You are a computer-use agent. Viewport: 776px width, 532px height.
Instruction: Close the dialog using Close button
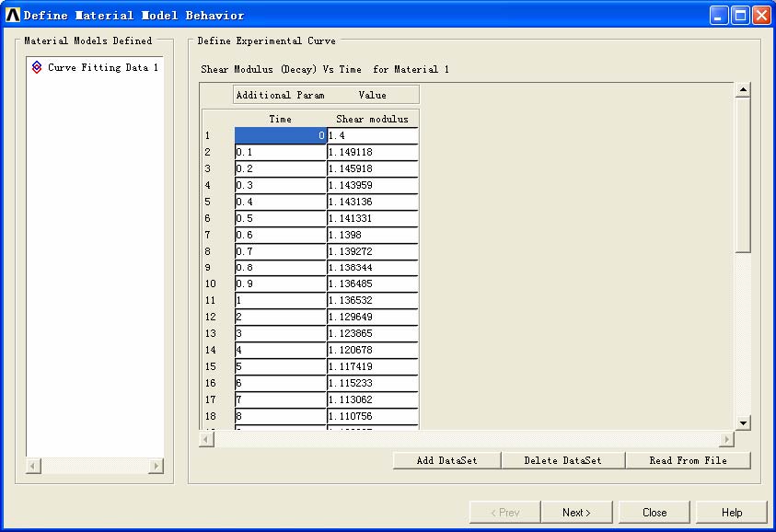tap(654, 513)
